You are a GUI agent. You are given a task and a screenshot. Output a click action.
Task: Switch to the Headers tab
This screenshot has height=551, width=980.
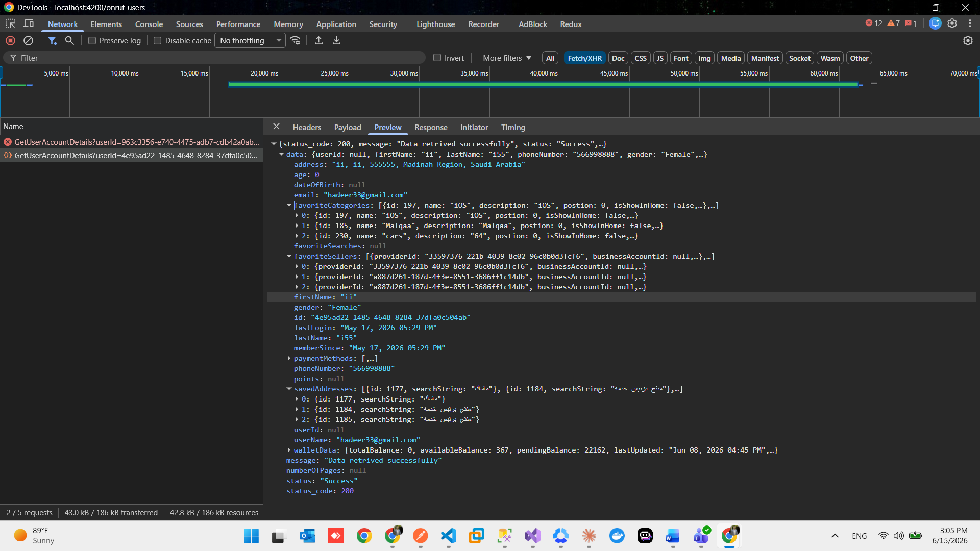pos(307,127)
